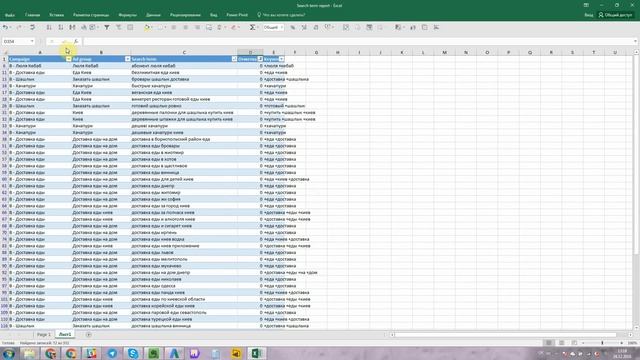Image resolution: width=640 pixels, height=360 pixels.
Task: Open Ribbon display options icon in title bar
Action: pos(586,5)
